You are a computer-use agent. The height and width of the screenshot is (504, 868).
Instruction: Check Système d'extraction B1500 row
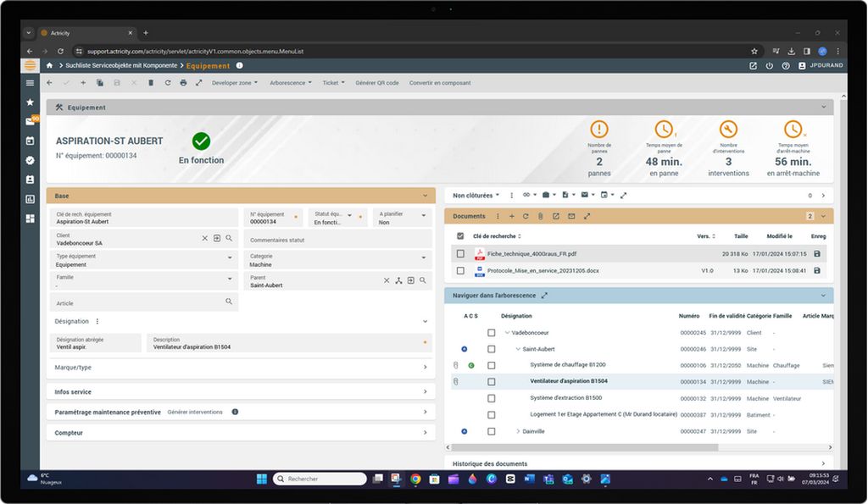coord(491,398)
